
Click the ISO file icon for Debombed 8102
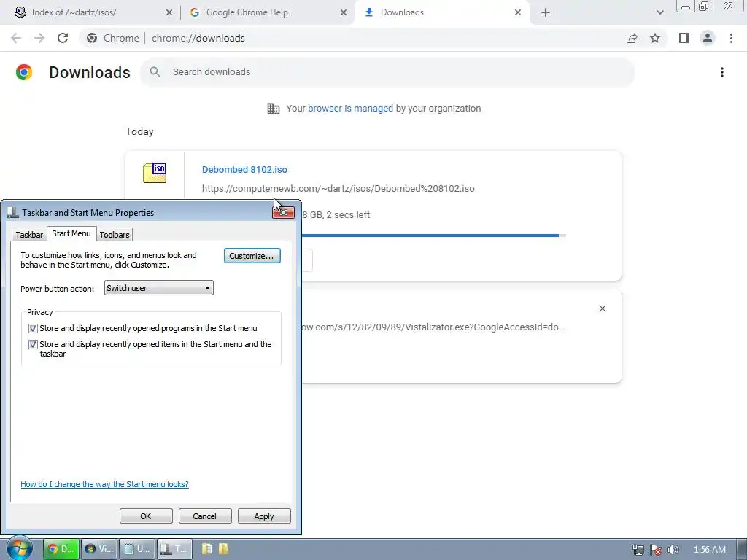[x=155, y=172]
